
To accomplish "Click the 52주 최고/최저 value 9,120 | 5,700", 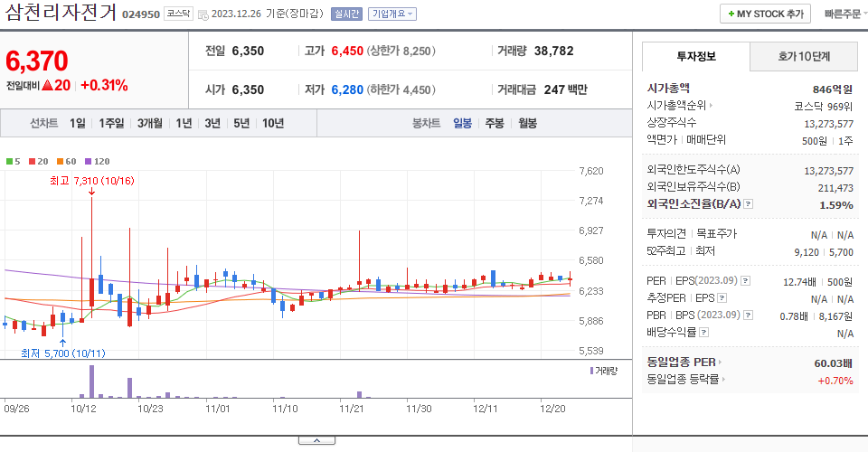I will [823, 252].
